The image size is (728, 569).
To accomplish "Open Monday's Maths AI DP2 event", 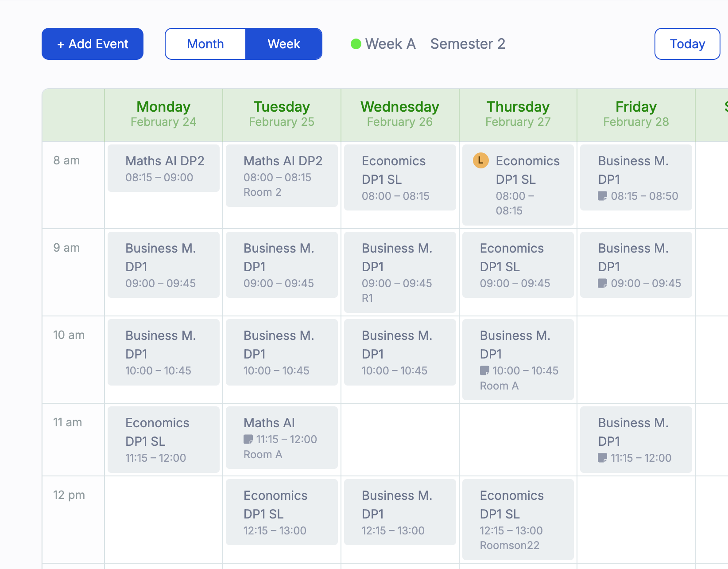I will pos(163,168).
